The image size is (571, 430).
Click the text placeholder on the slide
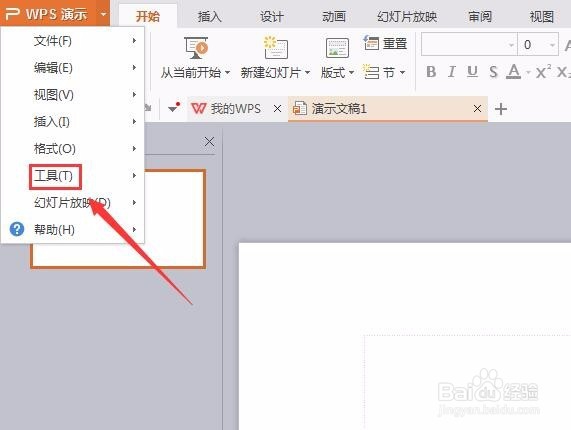point(468,382)
